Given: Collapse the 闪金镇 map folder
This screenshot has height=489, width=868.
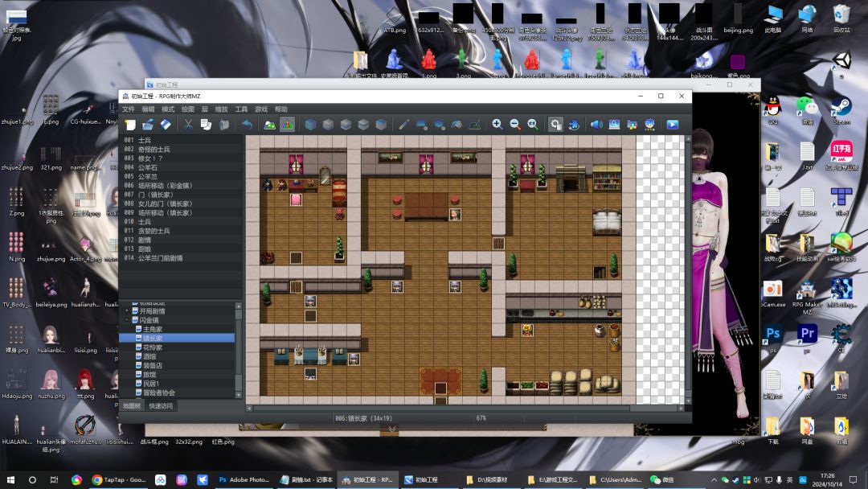Looking at the screenshot, I should coord(127,320).
